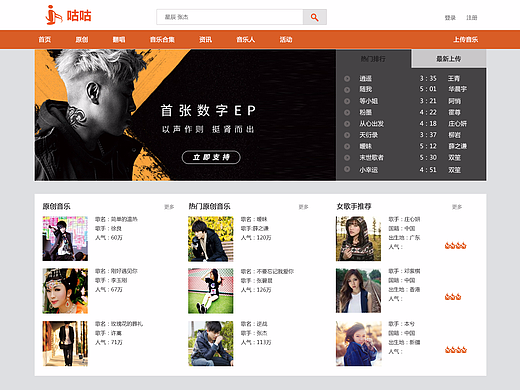Click the 立即支持 button on the banner
520x390 pixels.
tap(211, 157)
